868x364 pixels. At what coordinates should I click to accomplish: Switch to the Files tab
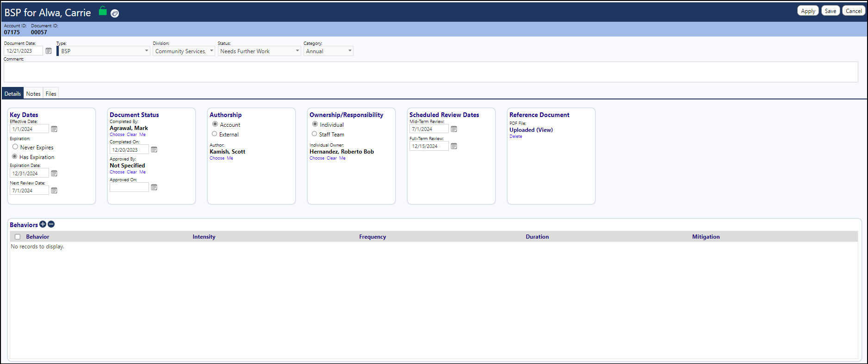click(x=51, y=93)
